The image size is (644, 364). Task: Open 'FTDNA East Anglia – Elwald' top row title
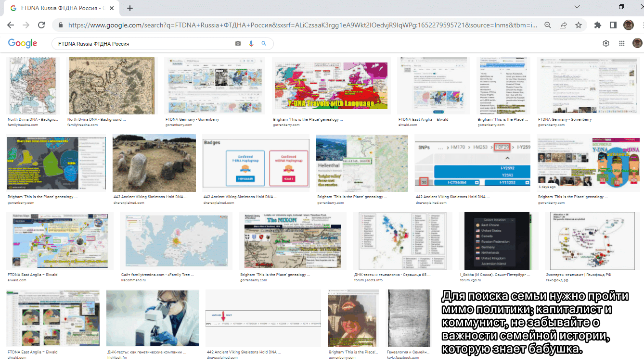423,119
